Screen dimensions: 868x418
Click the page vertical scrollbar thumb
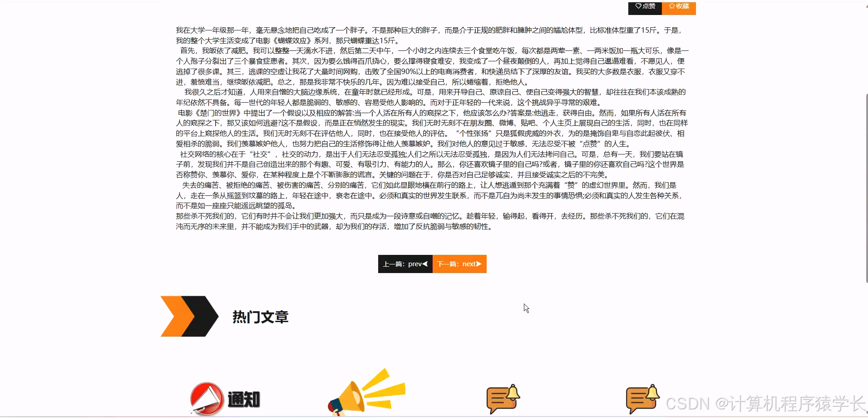[x=866, y=189]
